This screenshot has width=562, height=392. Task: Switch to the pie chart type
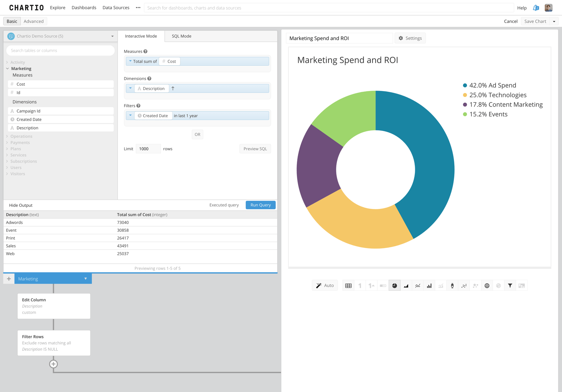[395, 285]
